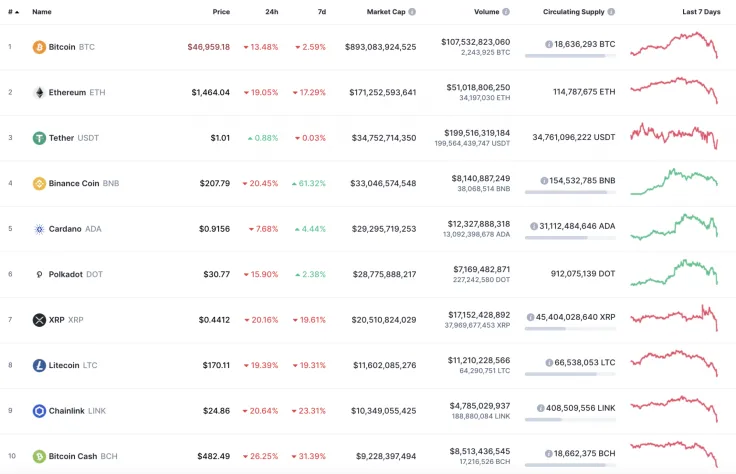
Task: Click the Binance Coin yellow logo
Action: point(39,183)
